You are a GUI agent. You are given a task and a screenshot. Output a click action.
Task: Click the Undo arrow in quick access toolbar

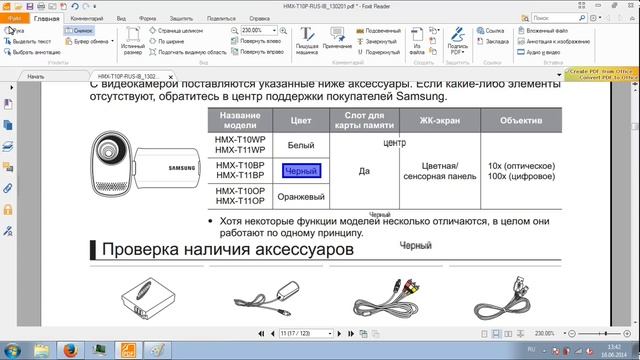(75, 6)
